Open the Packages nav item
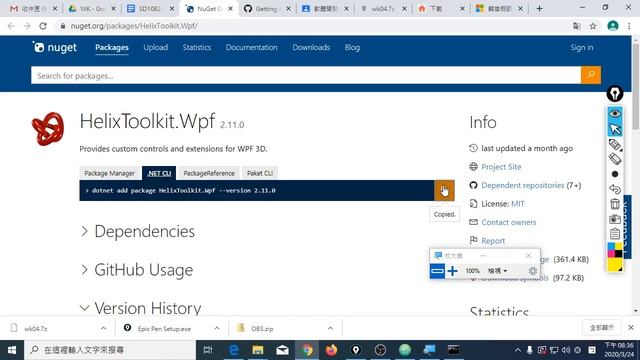Viewport: 640px width, 360px height. [x=112, y=47]
